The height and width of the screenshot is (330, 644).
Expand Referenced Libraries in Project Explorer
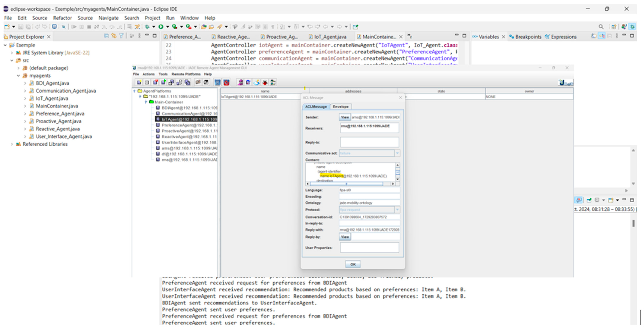point(12,144)
